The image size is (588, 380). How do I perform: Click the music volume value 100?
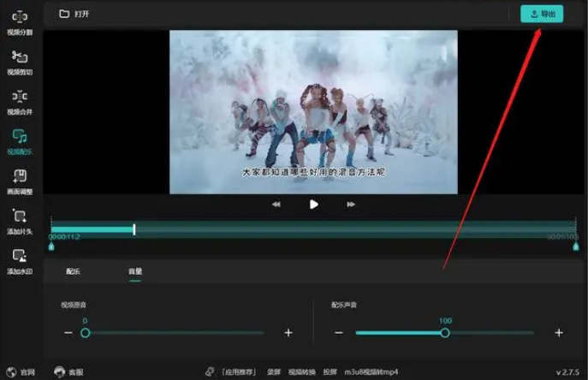point(445,321)
